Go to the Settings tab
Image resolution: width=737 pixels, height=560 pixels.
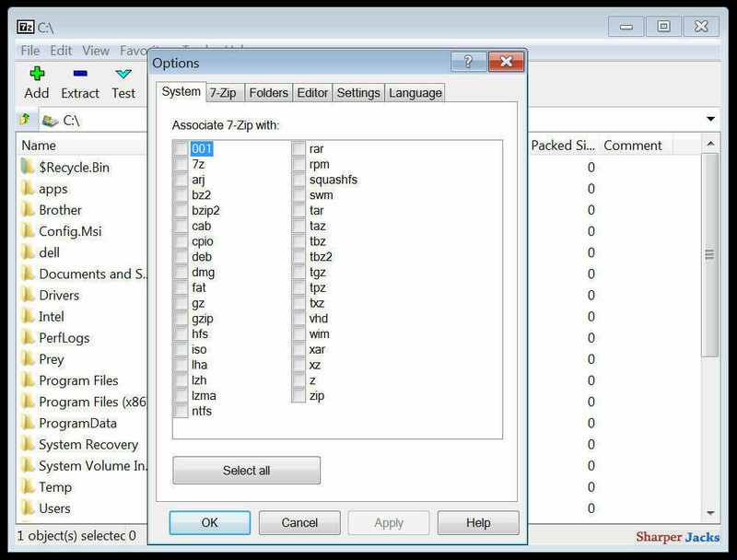tap(358, 93)
